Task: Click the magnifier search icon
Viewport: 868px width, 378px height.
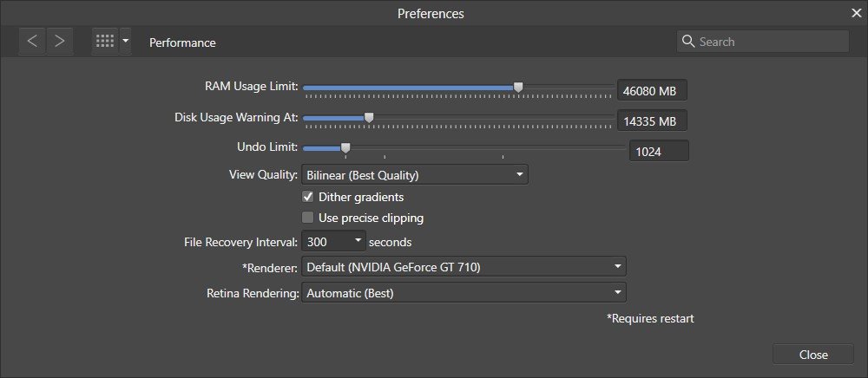Action: [688, 42]
